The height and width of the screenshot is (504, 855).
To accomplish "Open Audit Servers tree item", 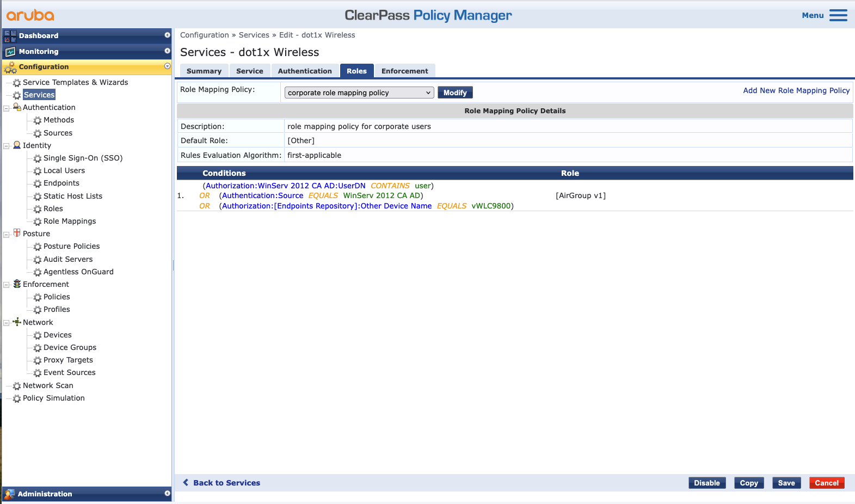I will 68,259.
